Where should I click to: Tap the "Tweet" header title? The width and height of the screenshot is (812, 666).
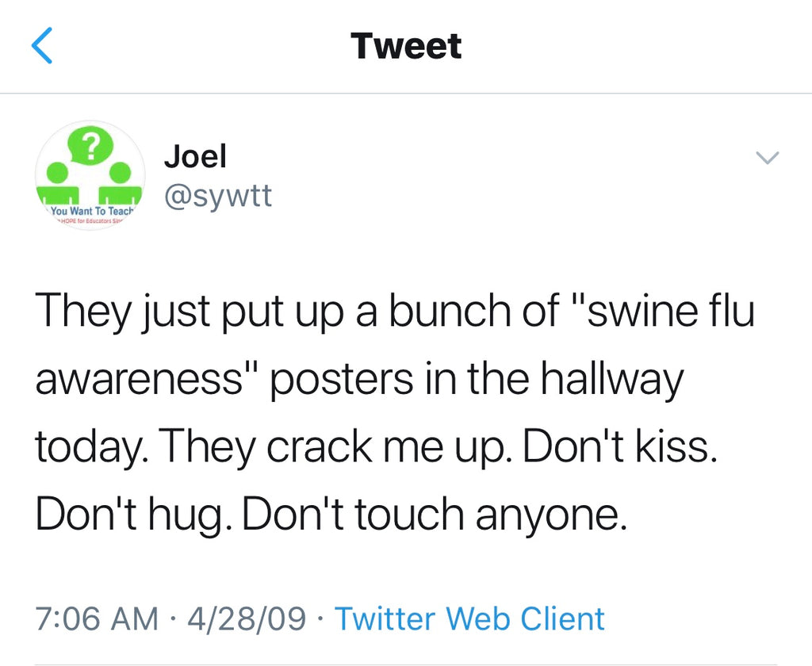(406, 45)
